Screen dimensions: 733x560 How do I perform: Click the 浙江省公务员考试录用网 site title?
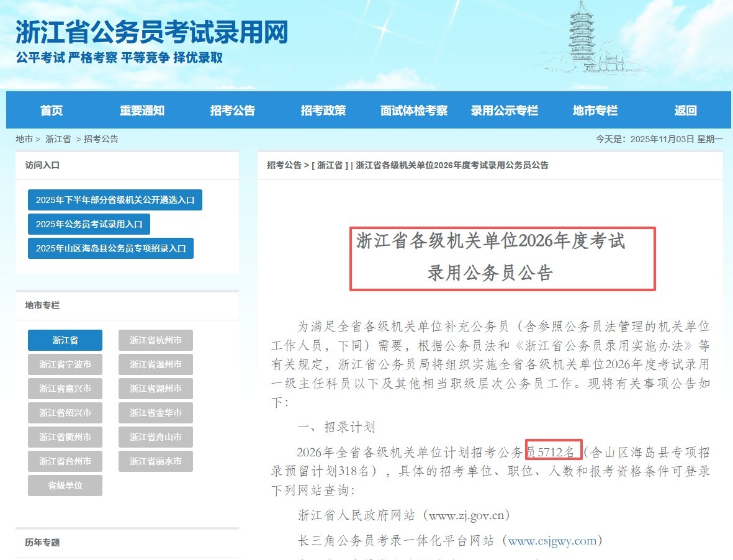[x=152, y=32]
